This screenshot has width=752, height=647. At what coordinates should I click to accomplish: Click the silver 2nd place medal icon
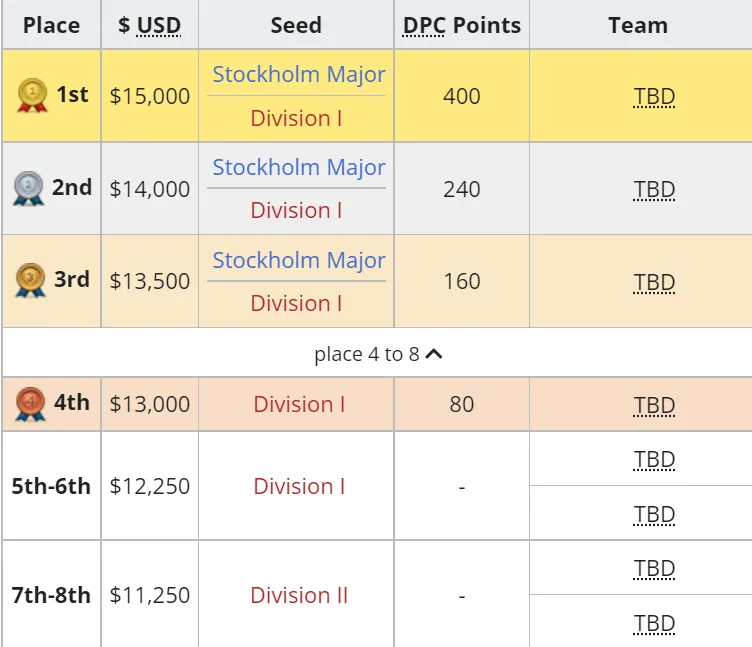(x=28, y=188)
